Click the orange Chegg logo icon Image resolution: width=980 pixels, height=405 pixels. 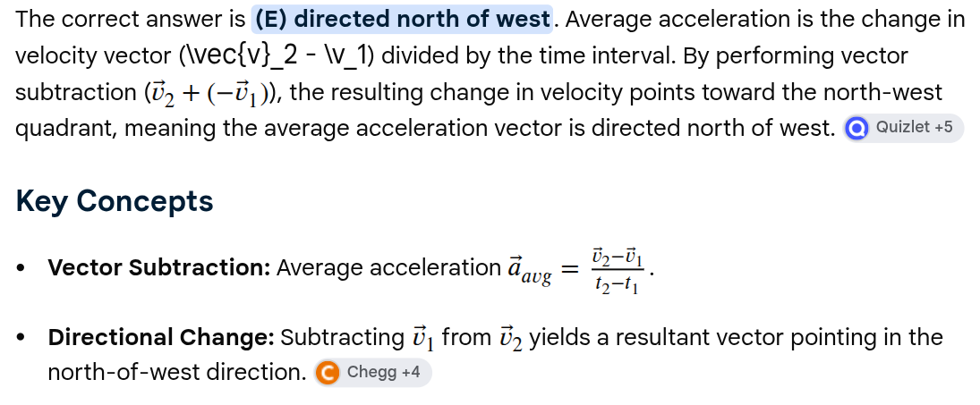coord(328,373)
